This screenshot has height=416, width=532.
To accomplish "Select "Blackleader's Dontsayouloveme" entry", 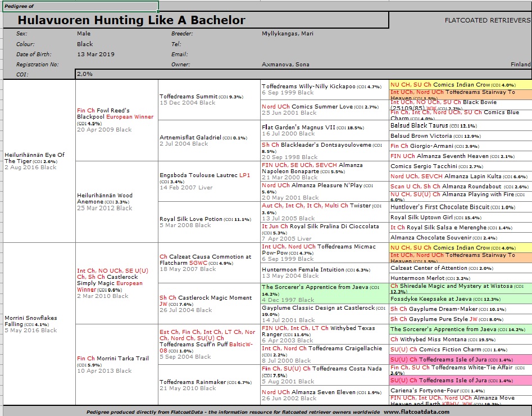I will (x=325, y=151).
